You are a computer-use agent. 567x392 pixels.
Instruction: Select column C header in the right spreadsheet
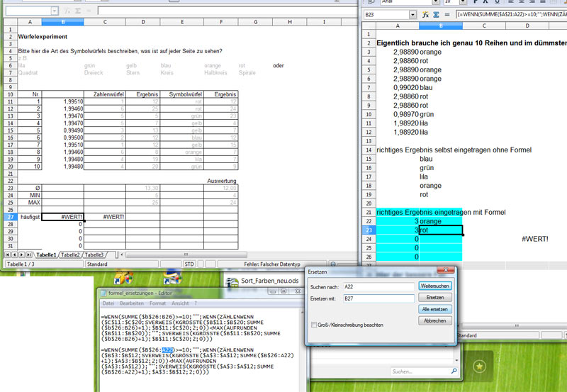(484, 26)
